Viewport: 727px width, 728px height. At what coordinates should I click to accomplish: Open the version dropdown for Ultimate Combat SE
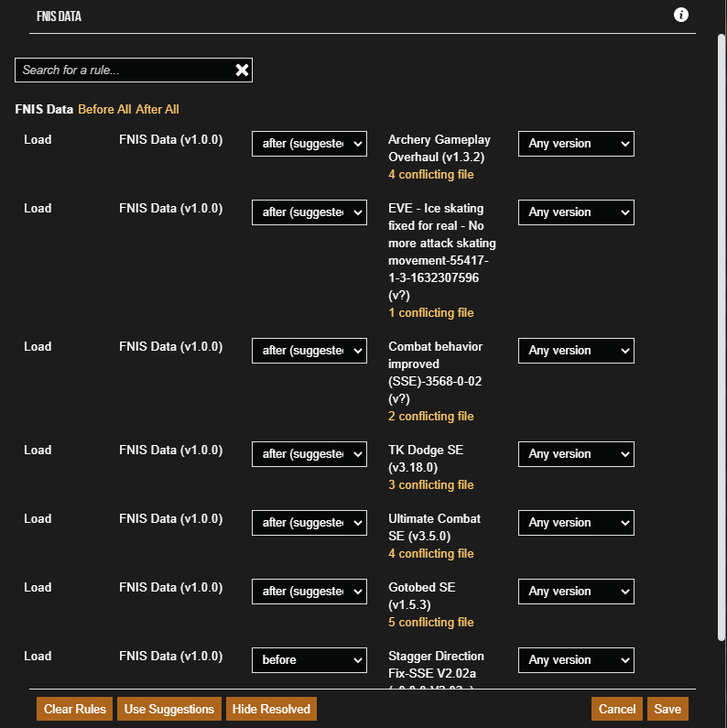pos(576,523)
